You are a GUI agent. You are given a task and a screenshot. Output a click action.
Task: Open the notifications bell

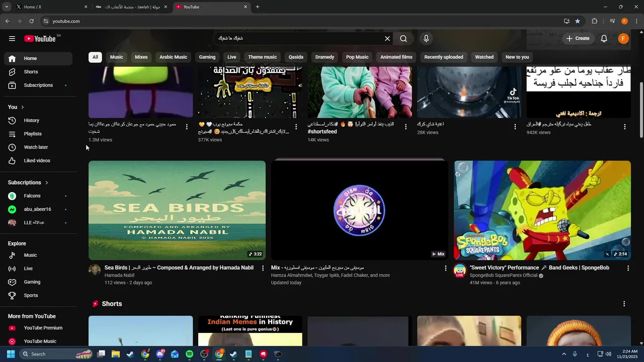point(604,39)
